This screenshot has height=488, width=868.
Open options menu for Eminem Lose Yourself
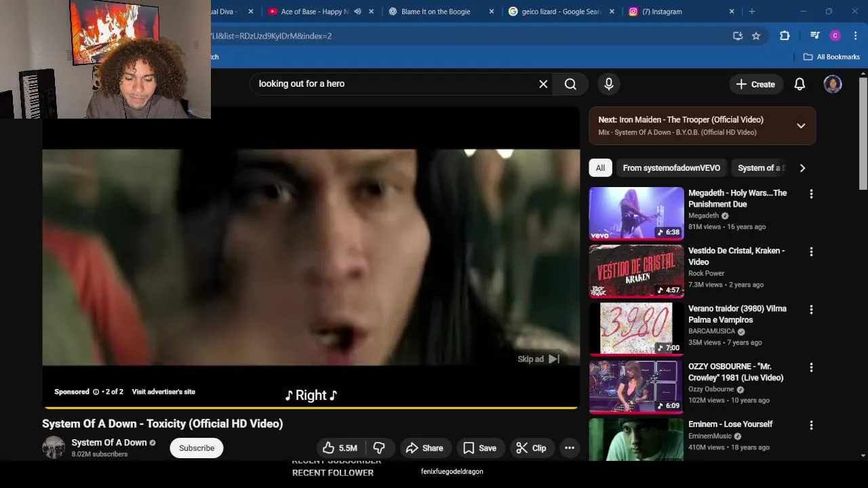[811, 425]
